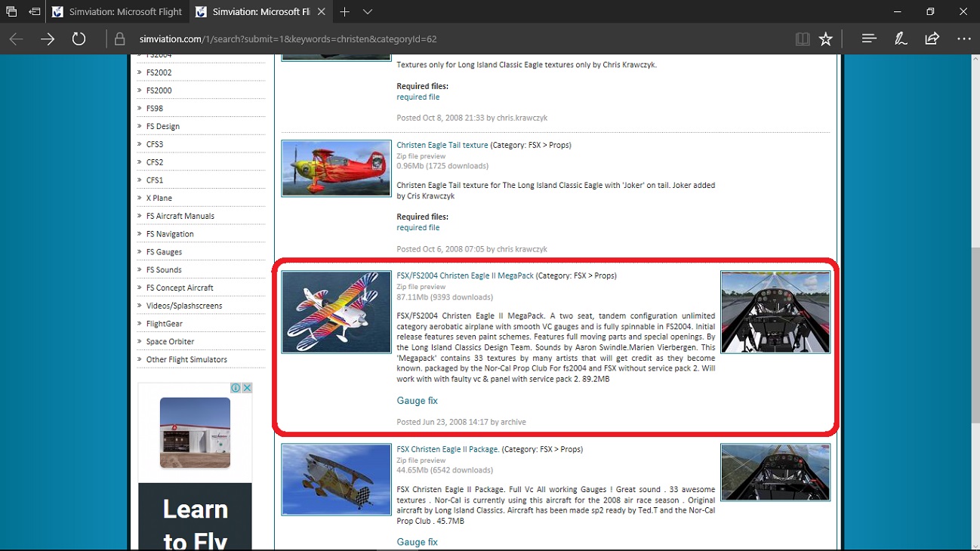
Task: Open CFS3 category link
Action: pos(155,144)
